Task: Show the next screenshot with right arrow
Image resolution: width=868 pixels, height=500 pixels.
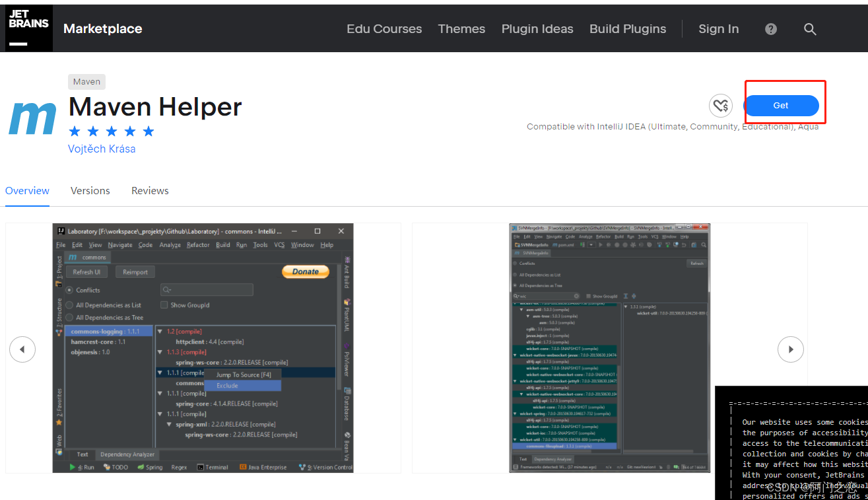Action: [790, 349]
